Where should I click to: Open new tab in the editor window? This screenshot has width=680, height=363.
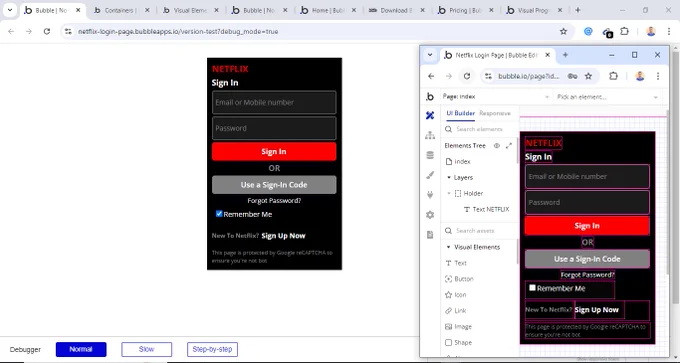pyautogui.click(x=565, y=55)
